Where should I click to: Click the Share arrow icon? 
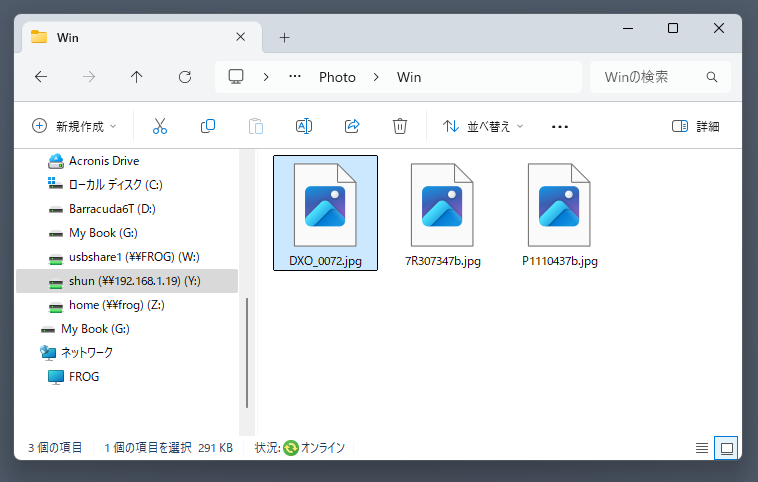point(352,126)
